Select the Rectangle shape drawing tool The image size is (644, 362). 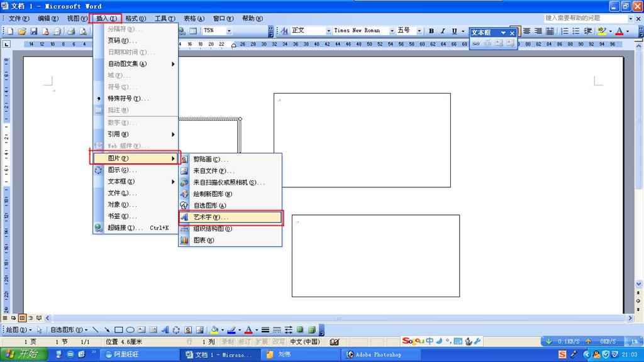[x=119, y=330]
